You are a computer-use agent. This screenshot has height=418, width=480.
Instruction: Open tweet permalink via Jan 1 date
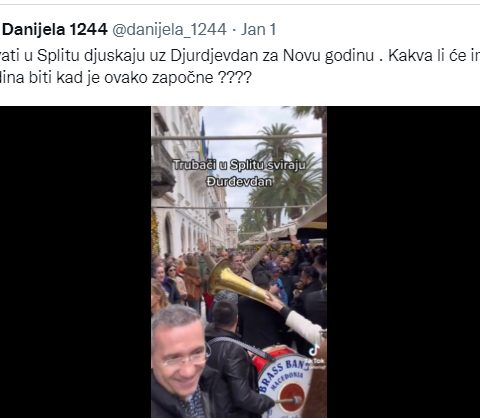[x=258, y=29]
